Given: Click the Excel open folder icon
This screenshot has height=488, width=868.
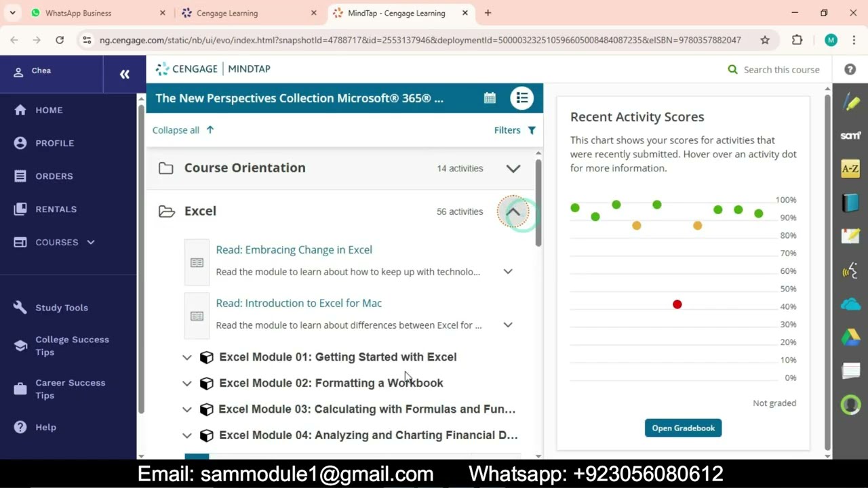Looking at the screenshot, I should [x=166, y=211].
